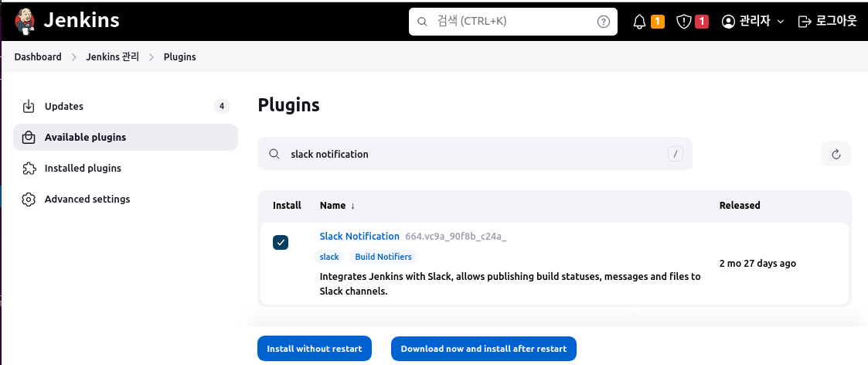The width and height of the screenshot is (868, 365).
Task: Open Installed plugins sidebar item
Action: (x=126, y=168)
